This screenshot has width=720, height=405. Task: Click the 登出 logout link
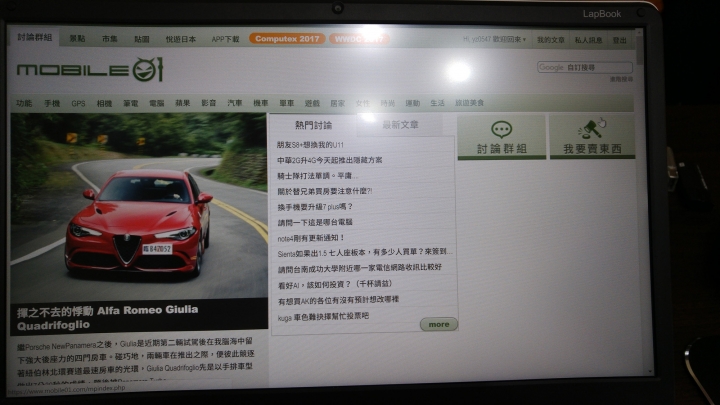(619, 40)
